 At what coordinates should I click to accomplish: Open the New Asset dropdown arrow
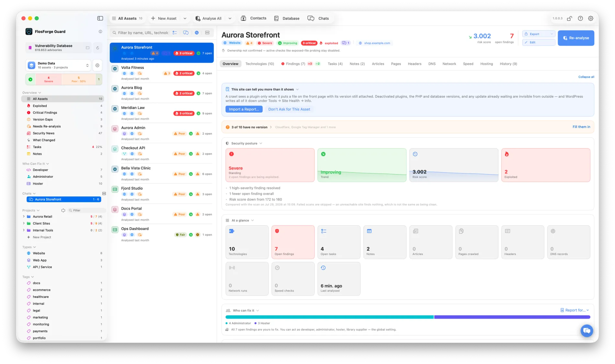[x=185, y=18]
